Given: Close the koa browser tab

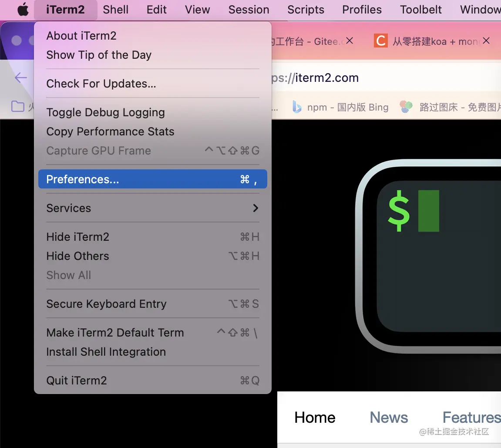Looking at the screenshot, I should click(x=486, y=40).
